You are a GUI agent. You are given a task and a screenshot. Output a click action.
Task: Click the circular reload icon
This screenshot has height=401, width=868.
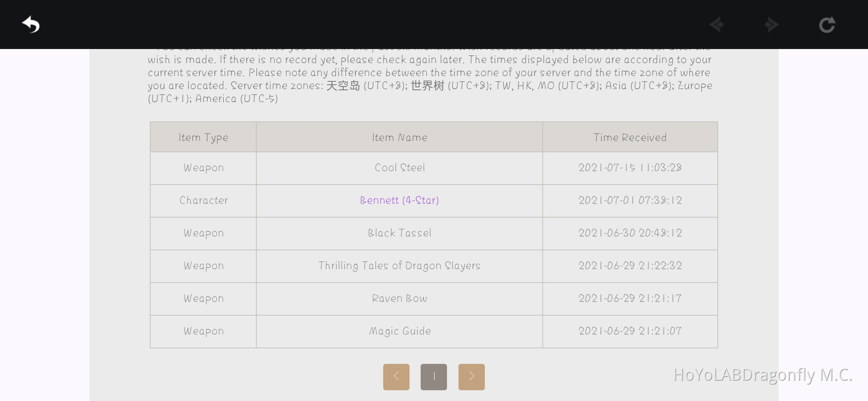coord(827,25)
